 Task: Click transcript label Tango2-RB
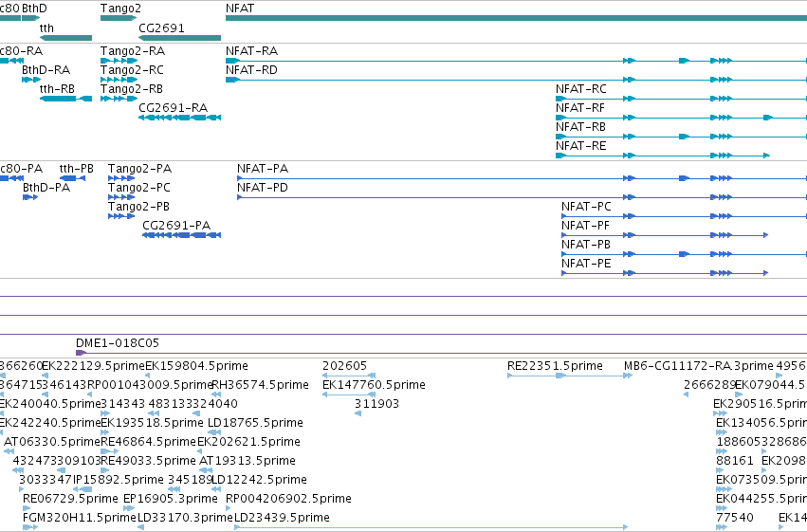[x=132, y=89]
